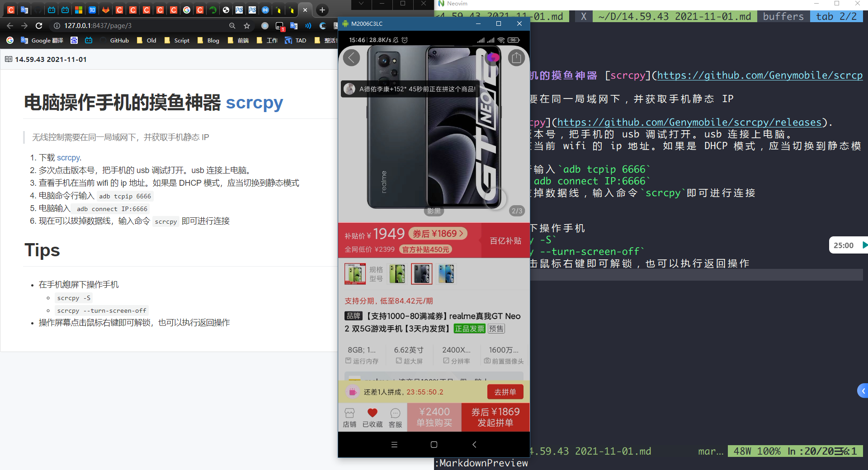
Task: Toggle the bookmark star in the address bar
Action: (x=247, y=26)
